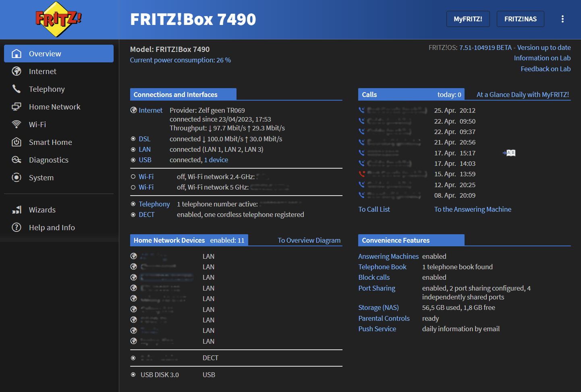Follow the To Call List link

(x=374, y=209)
